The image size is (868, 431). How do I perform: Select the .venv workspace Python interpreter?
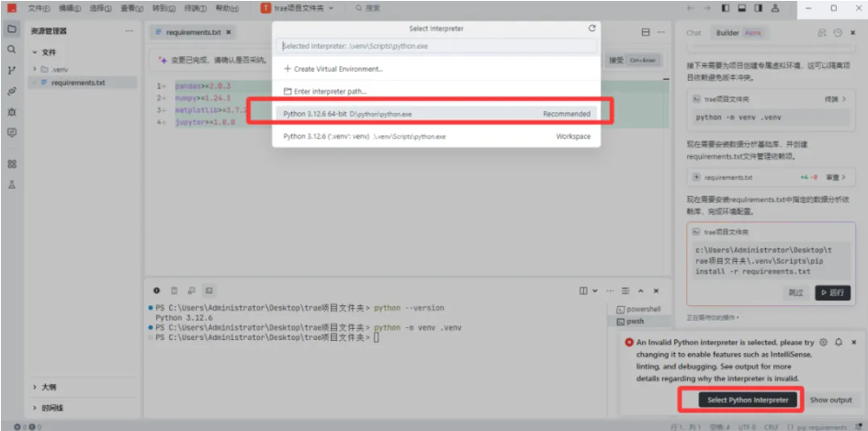coord(436,136)
